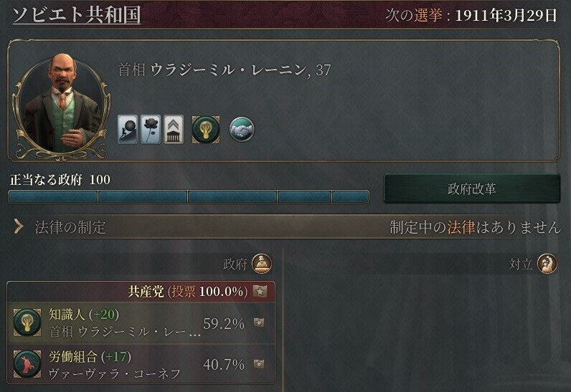The image size is (571, 392).
Task: Click the handshake ideology icon
Action: [x=242, y=130]
